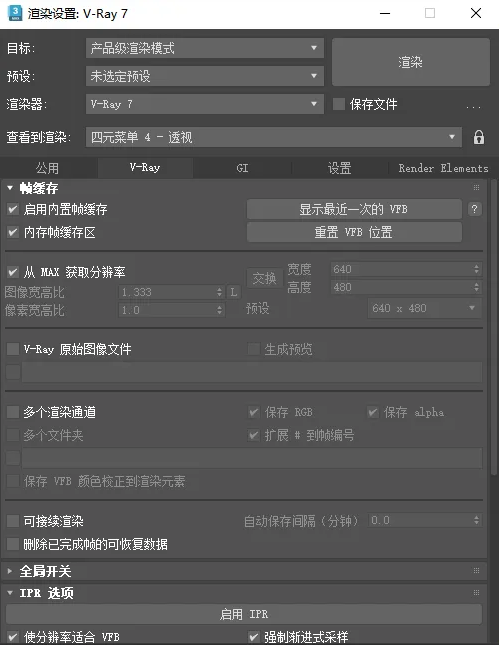The width and height of the screenshot is (499, 645).
Task: Check 删除已完成帧的可恢复数据
Action: coord(13,544)
